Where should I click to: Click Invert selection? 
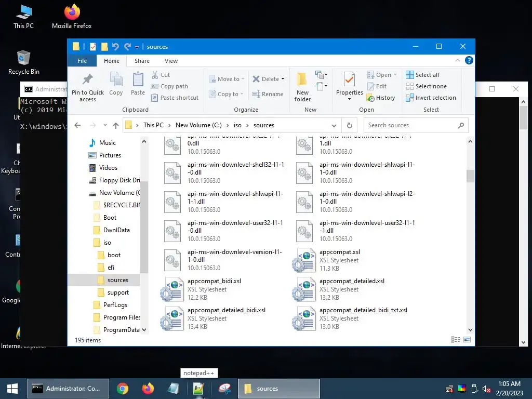(x=431, y=98)
